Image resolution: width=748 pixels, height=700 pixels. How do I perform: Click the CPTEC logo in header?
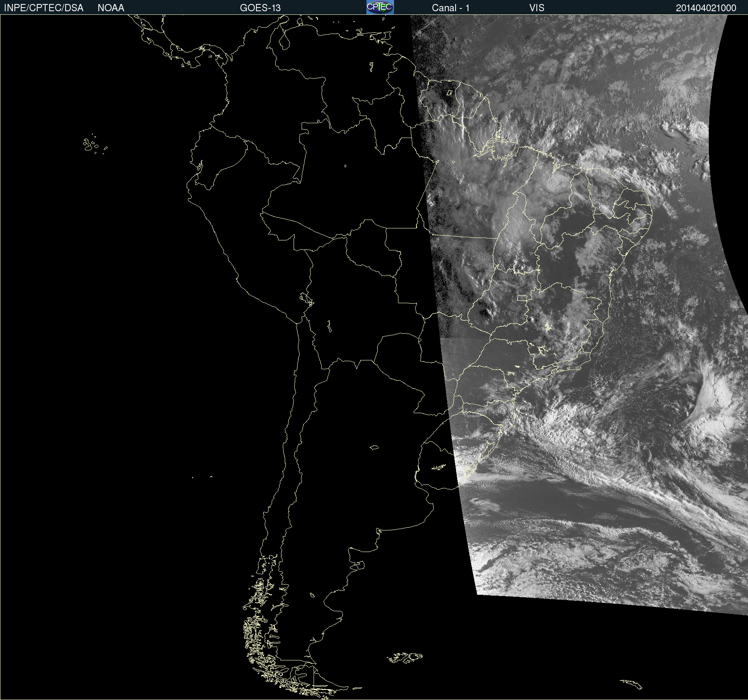pos(380,7)
